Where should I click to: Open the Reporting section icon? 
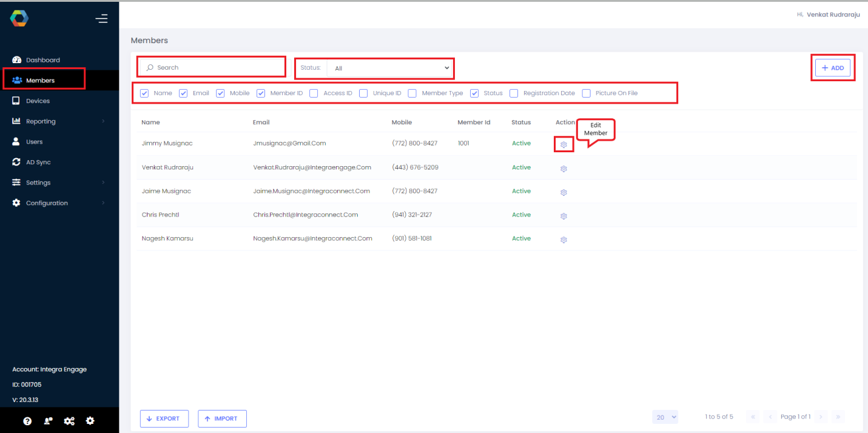[16, 121]
